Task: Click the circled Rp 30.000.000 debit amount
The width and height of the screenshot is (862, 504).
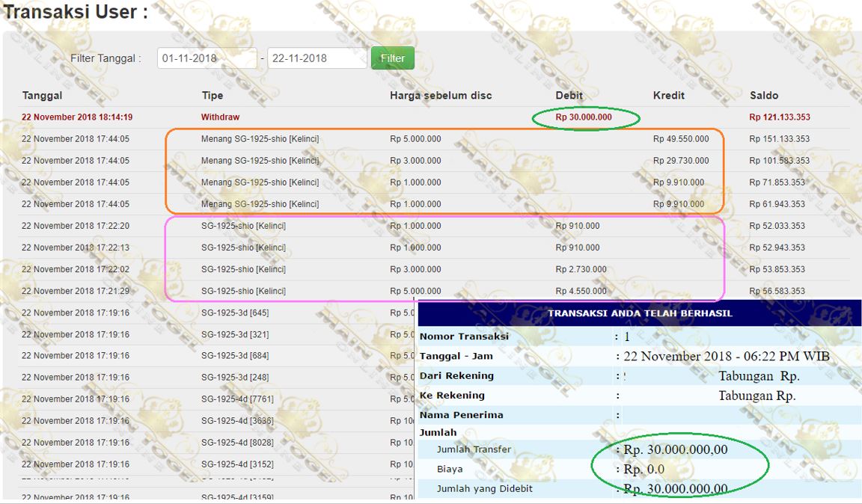Action: tap(583, 117)
